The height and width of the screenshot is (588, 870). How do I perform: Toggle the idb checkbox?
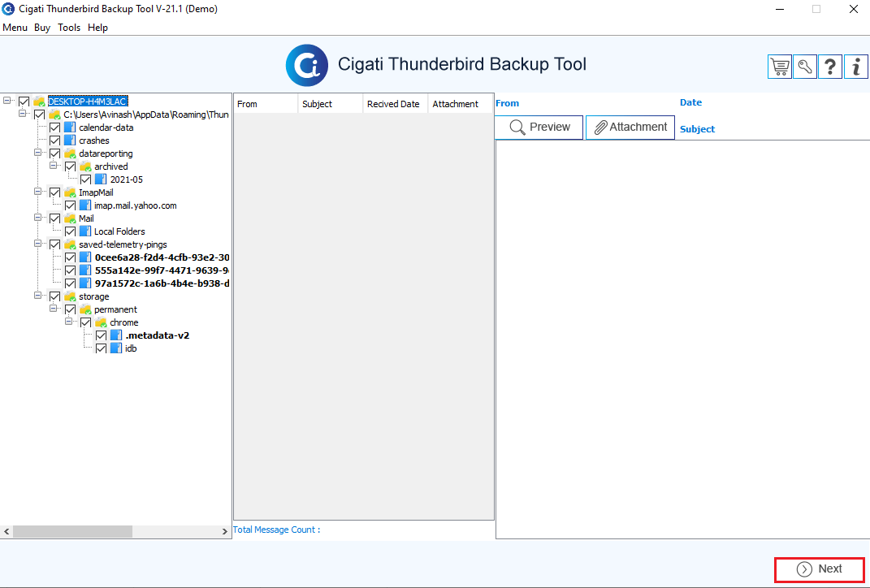point(102,348)
